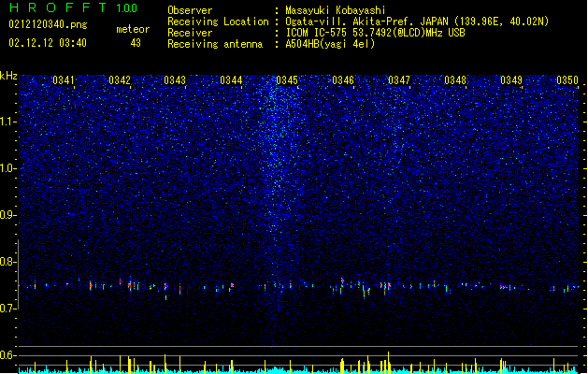Click the 0.9 kHz axis label
Viewport: 588px width, 374px height.
[x=7, y=215]
